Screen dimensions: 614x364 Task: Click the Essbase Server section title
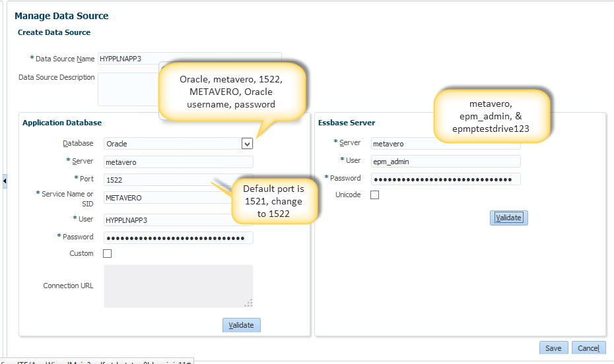click(347, 123)
